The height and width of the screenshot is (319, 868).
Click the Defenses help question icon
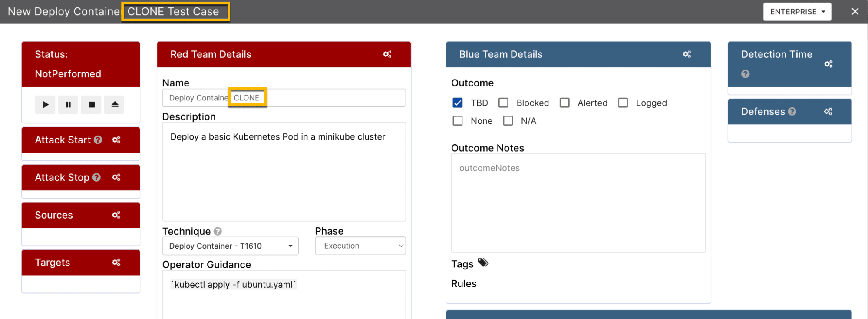(792, 112)
